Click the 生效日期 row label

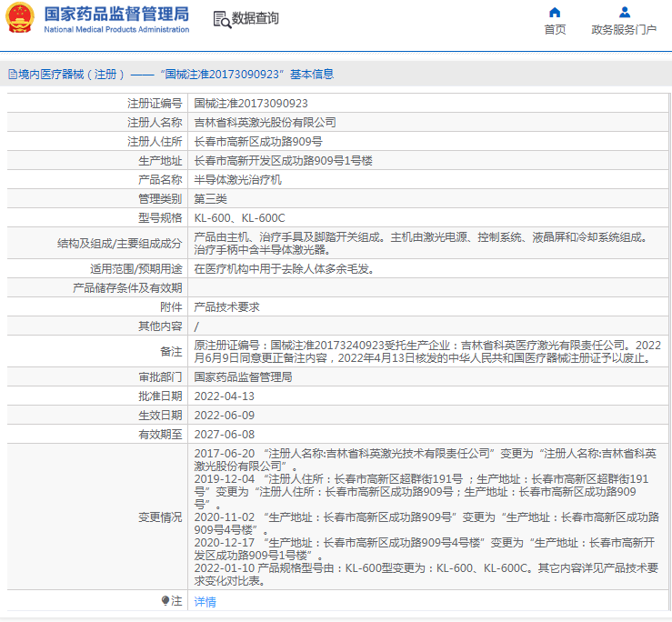tap(160, 416)
